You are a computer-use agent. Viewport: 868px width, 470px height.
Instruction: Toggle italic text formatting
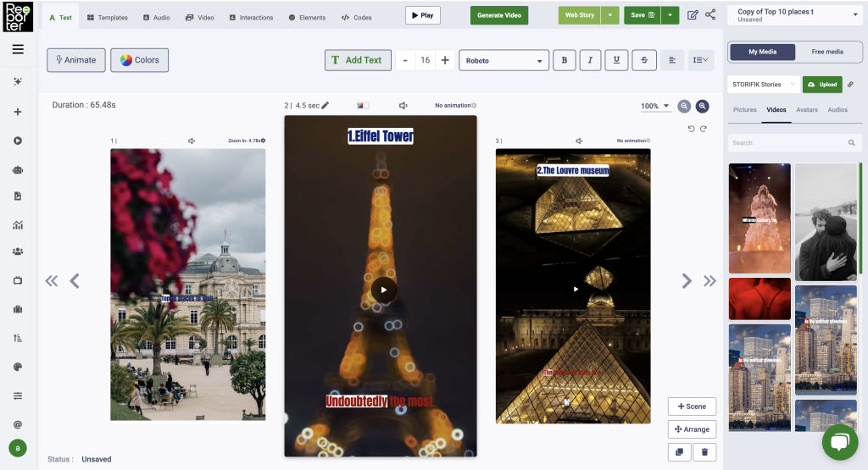point(590,60)
